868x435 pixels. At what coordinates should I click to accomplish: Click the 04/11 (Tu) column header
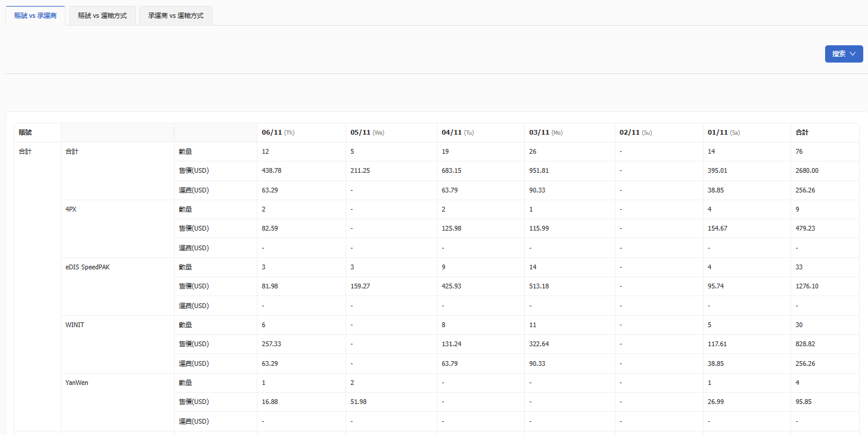coord(458,132)
